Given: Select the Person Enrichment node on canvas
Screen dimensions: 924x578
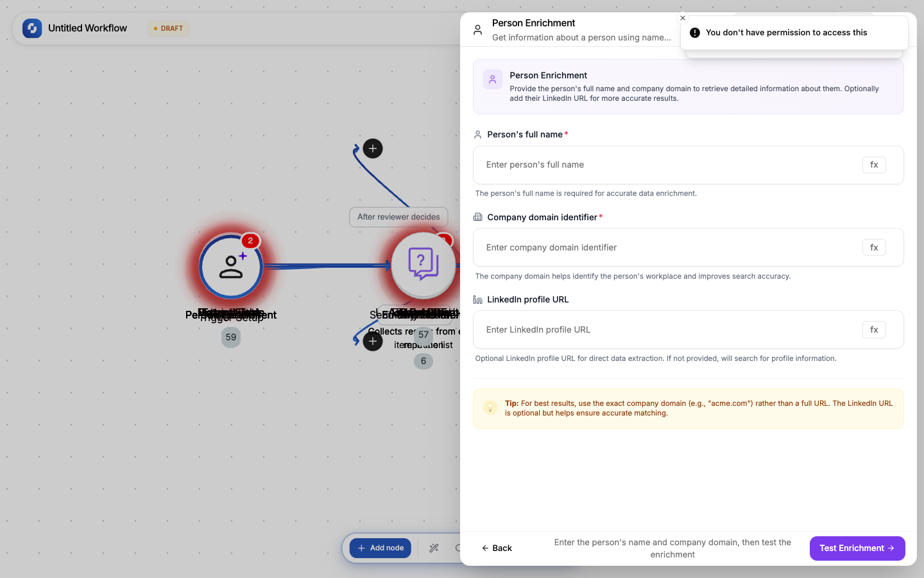Looking at the screenshot, I should [x=231, y=267].
